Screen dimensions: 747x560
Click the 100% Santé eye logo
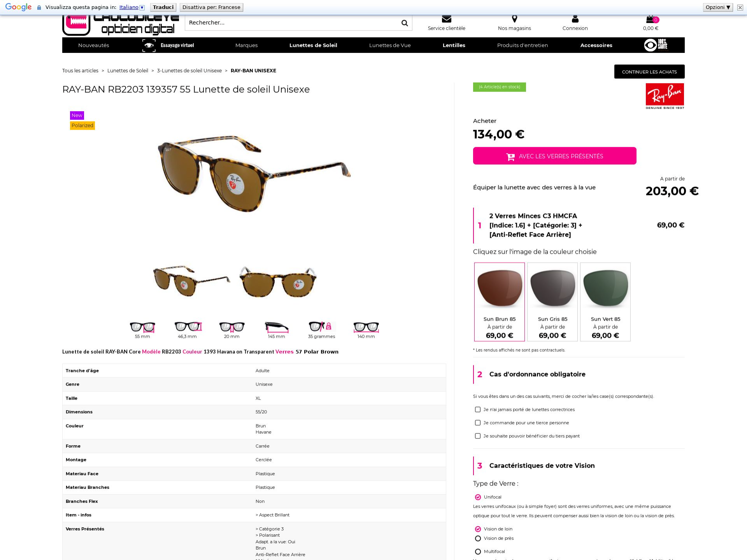[656, 45]
